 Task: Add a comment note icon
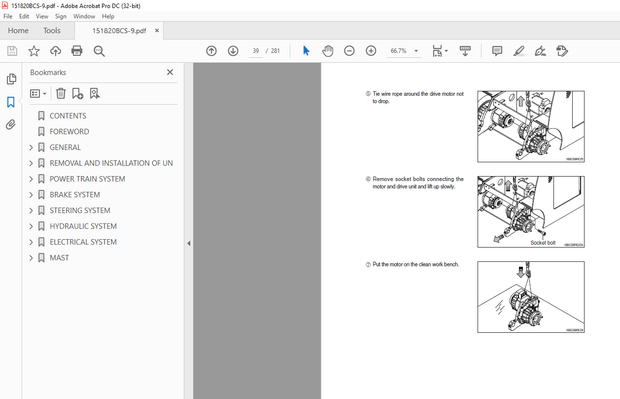coord(497,51)
